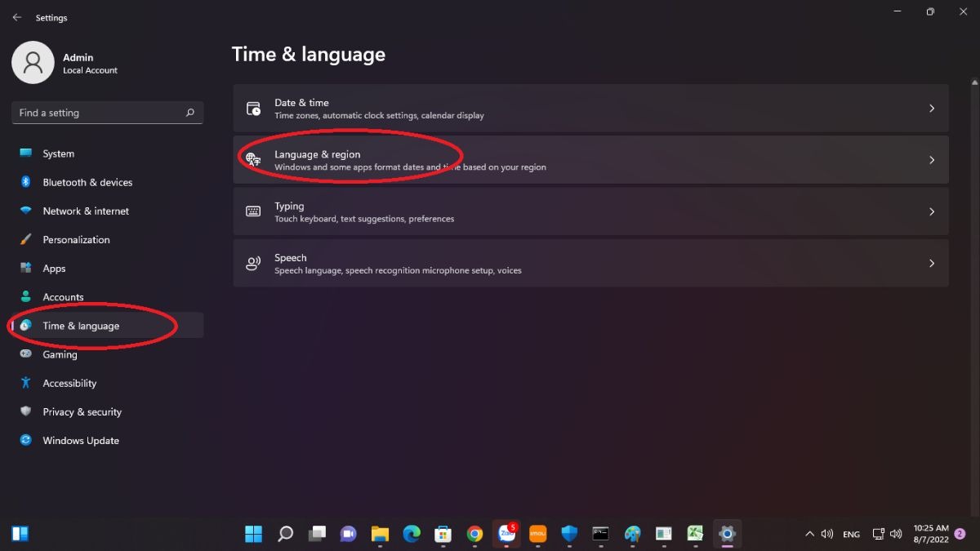
Task: Open System settings in sidebar
Action: point(108,153)
